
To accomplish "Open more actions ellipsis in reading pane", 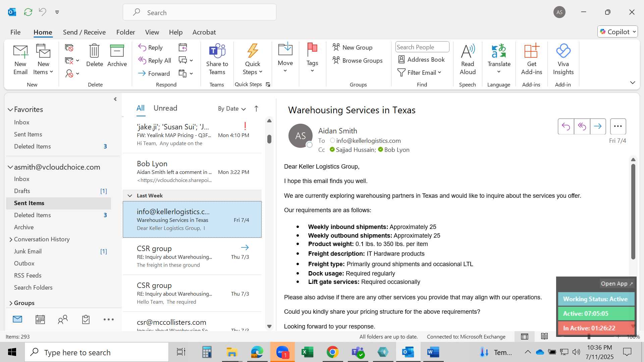I will click(618, 126).
